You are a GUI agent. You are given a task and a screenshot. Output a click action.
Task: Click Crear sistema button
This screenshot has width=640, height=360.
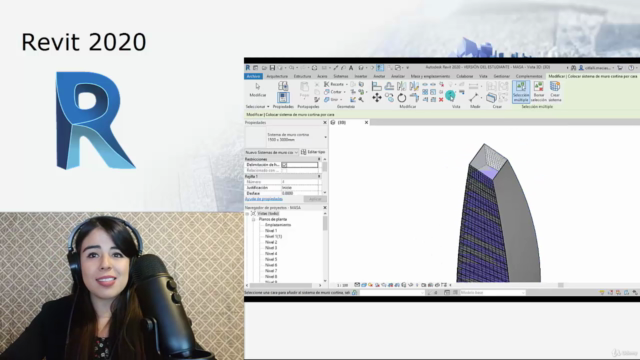[555, 92]
